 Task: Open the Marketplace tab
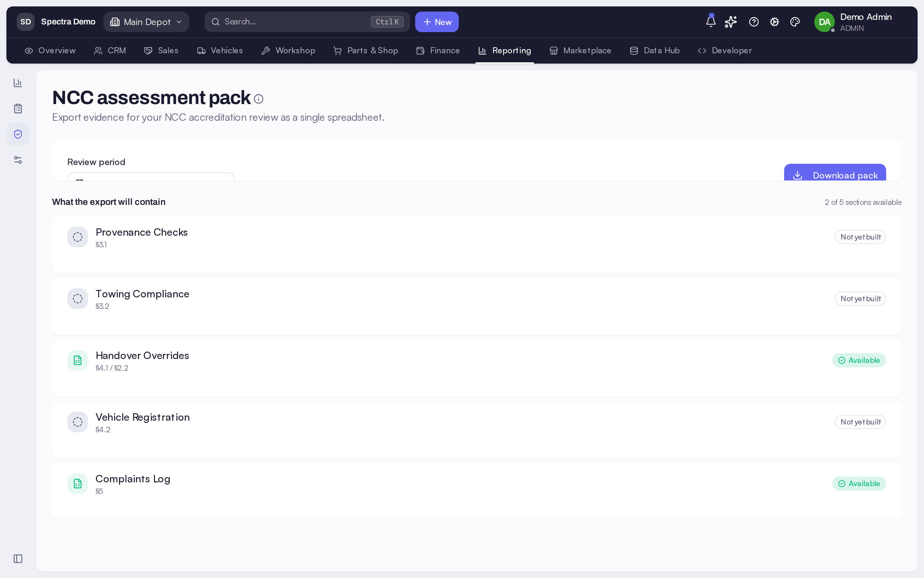coord(580,50)
